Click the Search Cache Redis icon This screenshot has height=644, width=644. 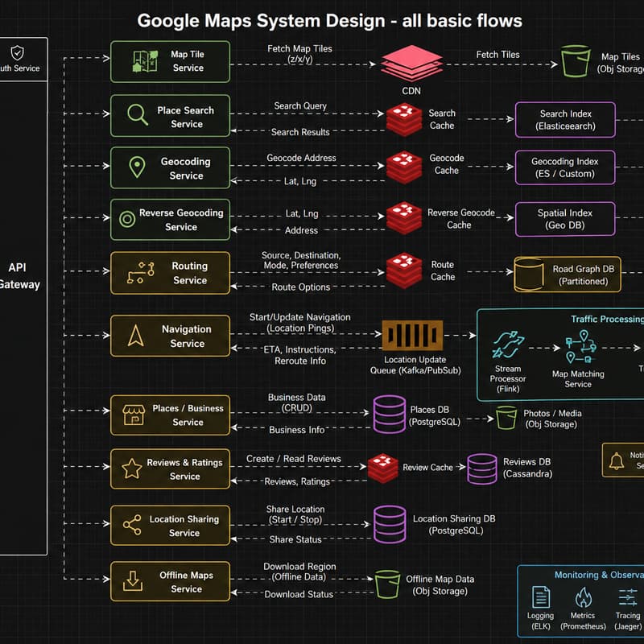point(404,119)
